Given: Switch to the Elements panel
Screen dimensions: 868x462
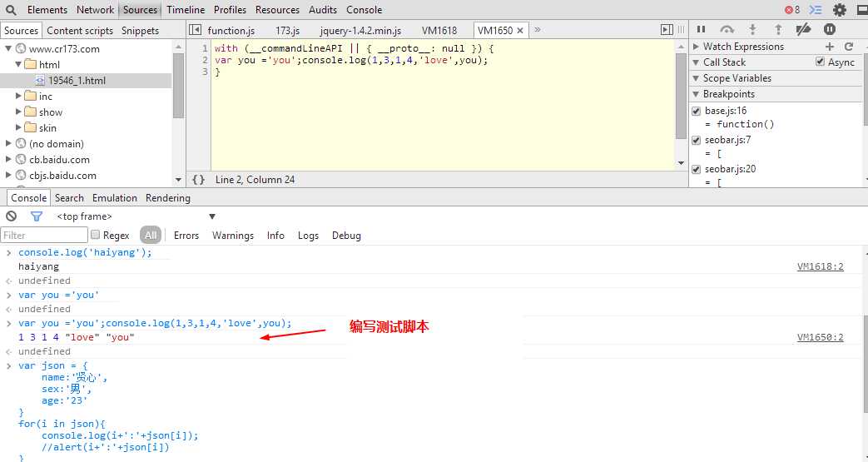Looking at the screenshot, I should coord(47,9).
